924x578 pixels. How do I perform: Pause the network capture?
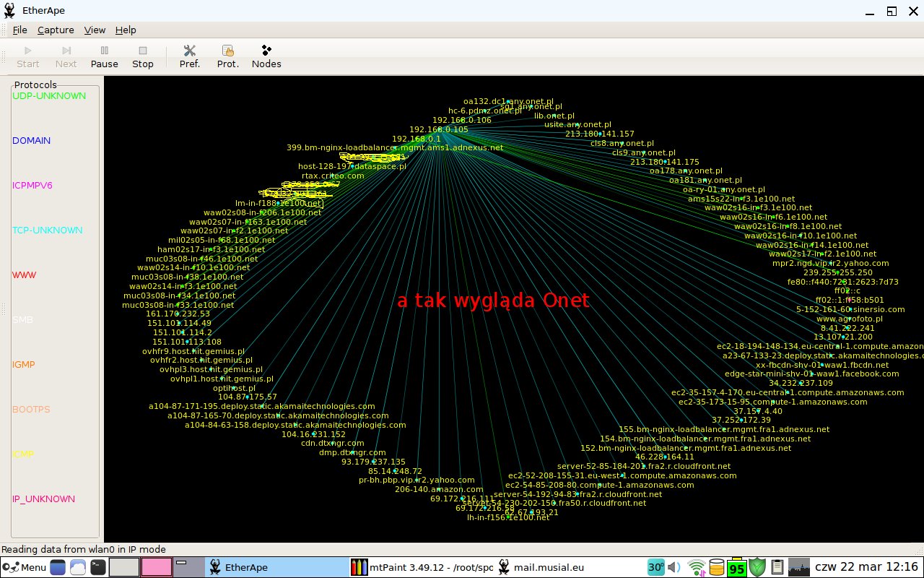[x=105, y=57]
